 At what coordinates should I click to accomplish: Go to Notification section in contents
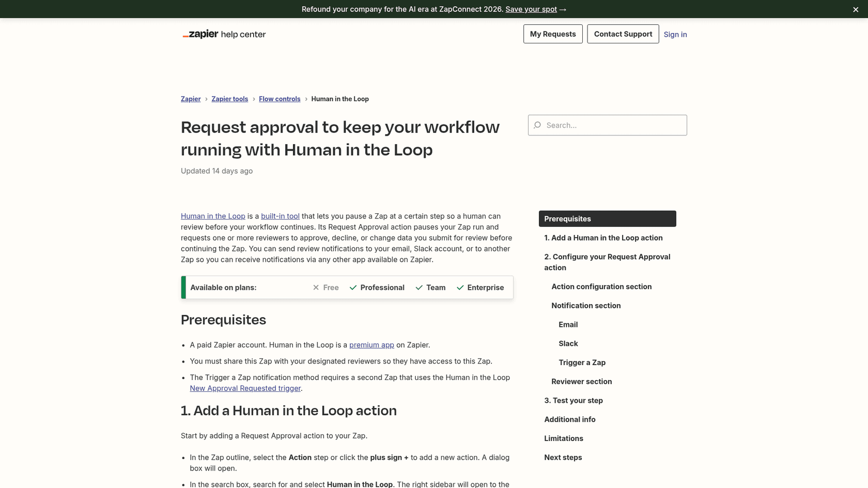coord(586,305)
